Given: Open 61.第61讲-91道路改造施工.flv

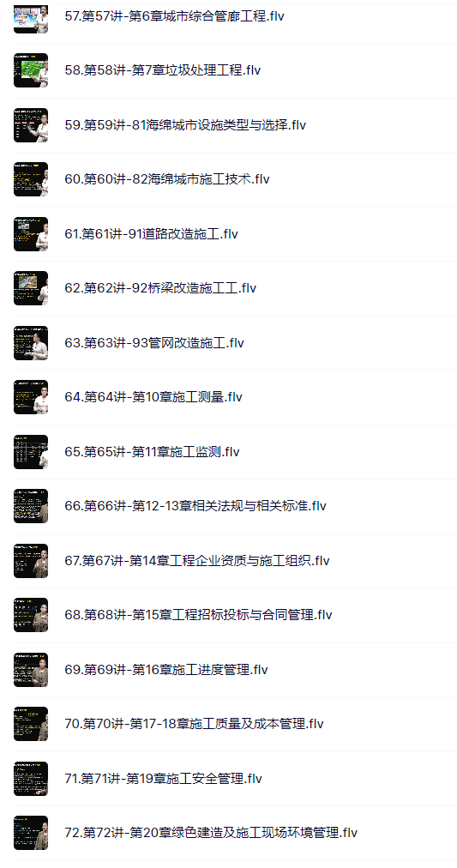Looking at the screenshot, I should [151, 234].
